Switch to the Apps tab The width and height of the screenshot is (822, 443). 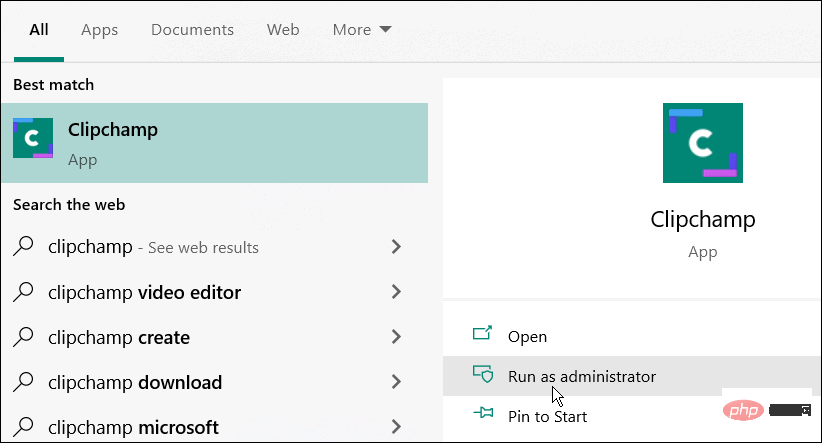tap(100, 30)
